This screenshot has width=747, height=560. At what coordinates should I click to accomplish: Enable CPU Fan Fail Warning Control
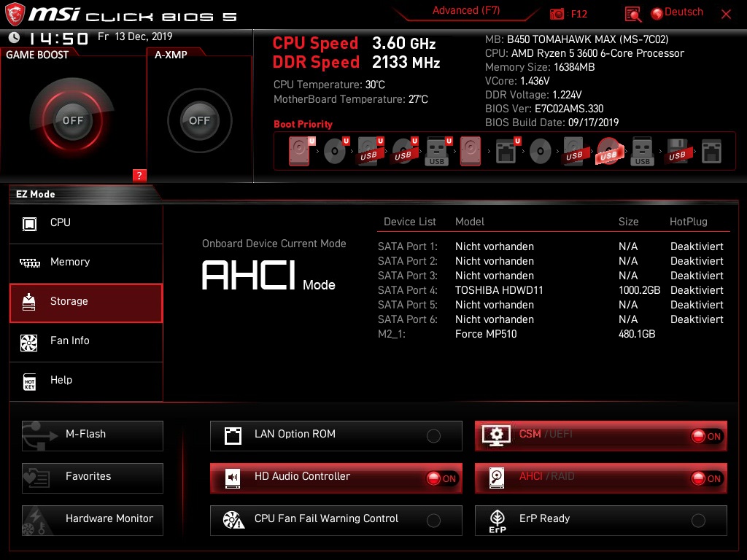(x=336, y=521)
